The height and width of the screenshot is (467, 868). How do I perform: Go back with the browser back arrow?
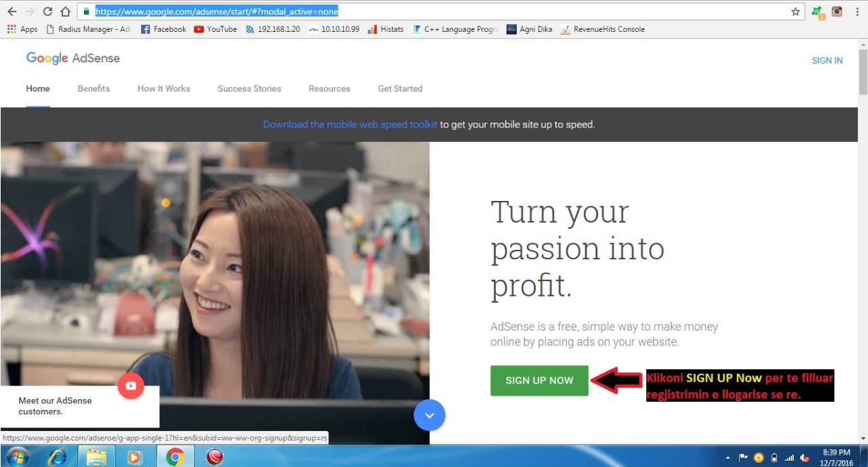pos(12,12)
